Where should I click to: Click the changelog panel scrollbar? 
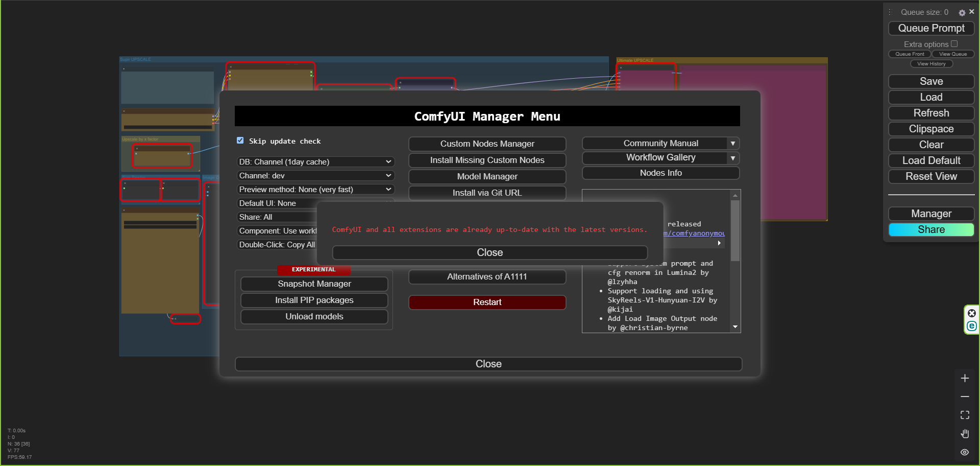point(735,230)
